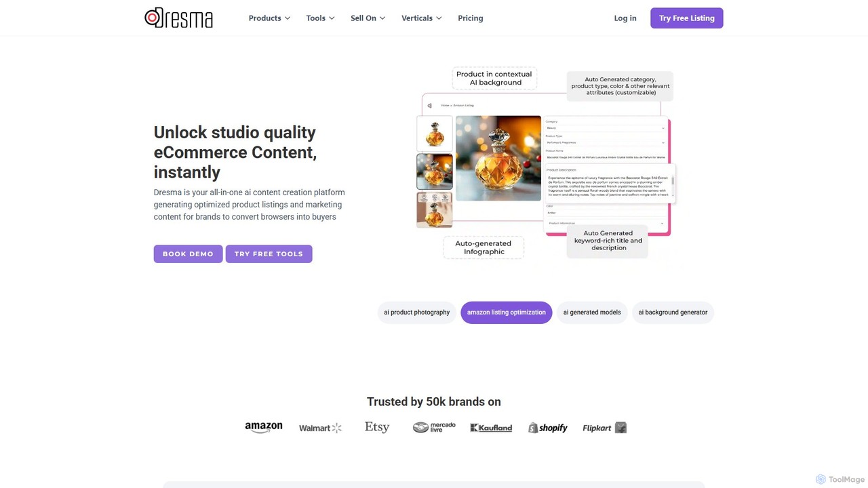Click 'Auto-generated Infographic' label
The width and height of the screenshot is (868, 488).
(484, 247)
